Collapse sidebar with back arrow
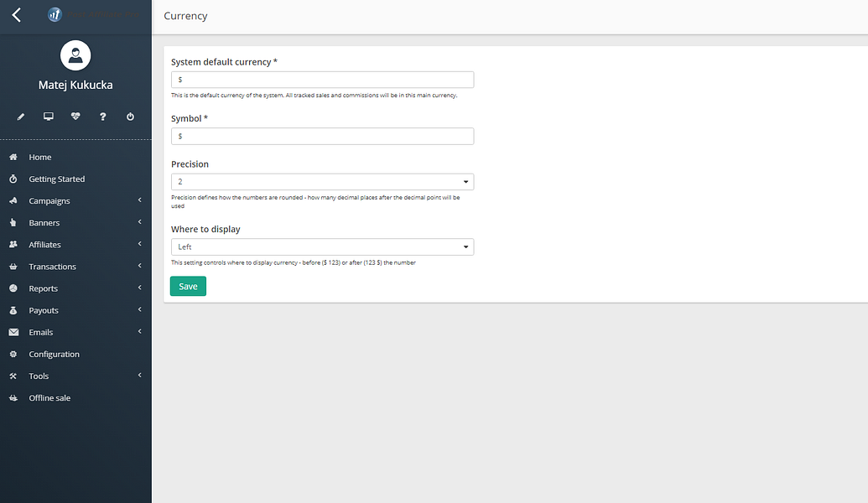Screen dimensions: 868x503 (x=17, y=15)
